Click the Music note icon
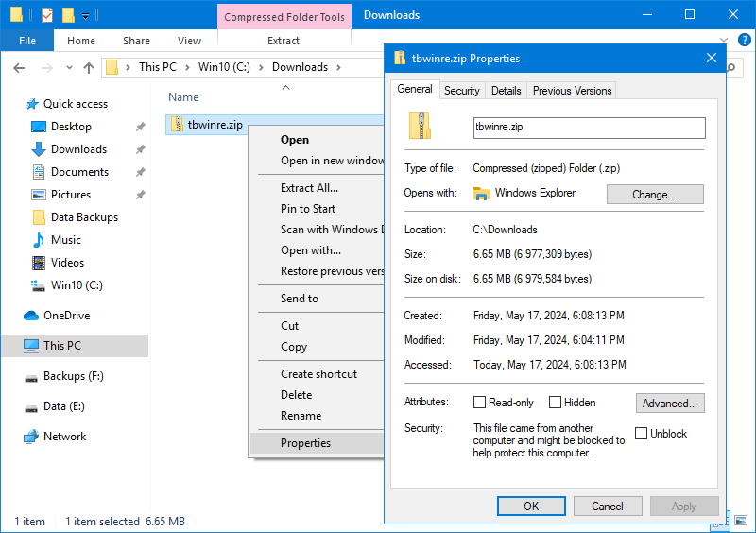The width and height of the screenshot is (756, 533). (39, 240)
